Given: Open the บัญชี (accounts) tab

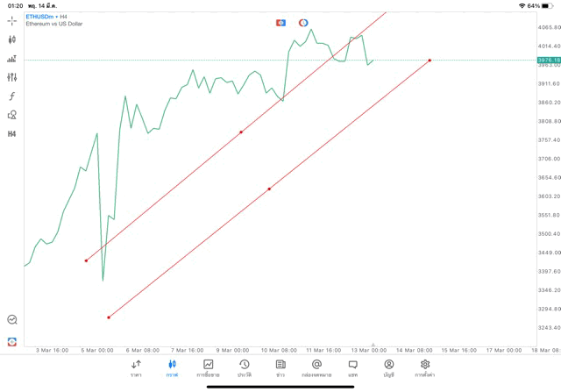Looking at the screenshot, I should tap(388, 367).
